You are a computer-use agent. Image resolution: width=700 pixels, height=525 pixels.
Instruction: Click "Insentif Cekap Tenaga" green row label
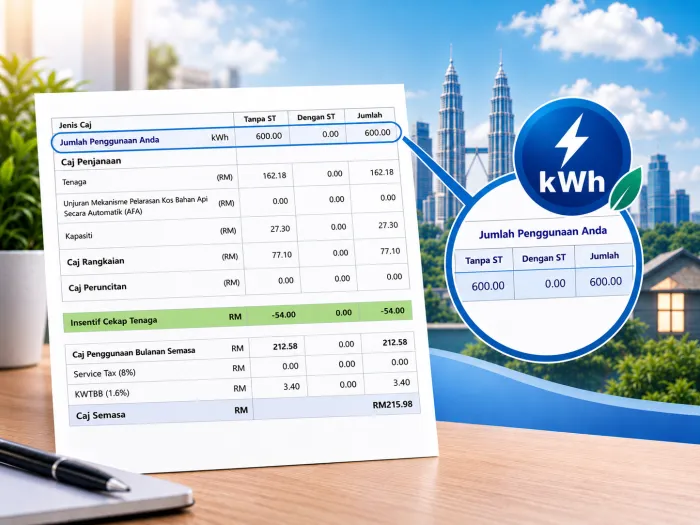pyautogui.click(x=113, y=321)
